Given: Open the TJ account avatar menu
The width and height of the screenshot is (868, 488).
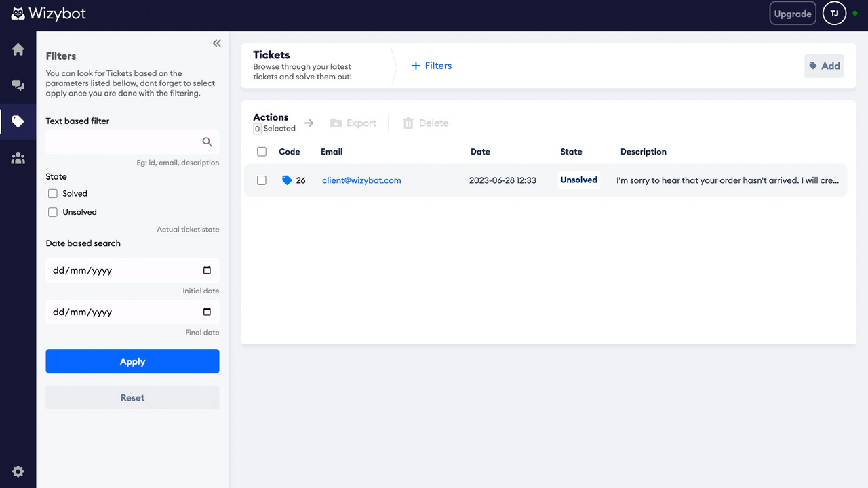Looking at the screenshot, I should coord(834,13).
